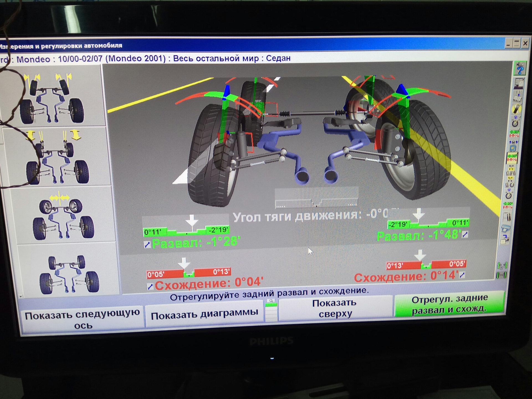Select the yellow sensor compensation icon
The image size is (532, 399).
point(517,109)
